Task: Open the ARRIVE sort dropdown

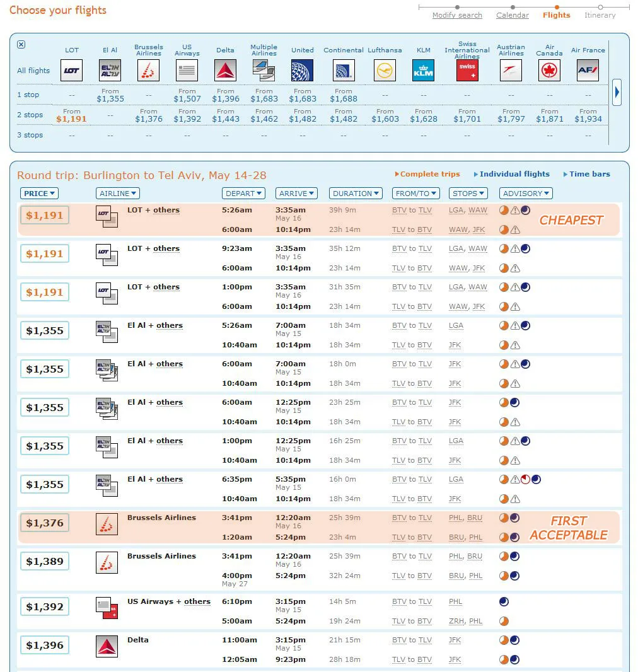Action: click(296, 194)
